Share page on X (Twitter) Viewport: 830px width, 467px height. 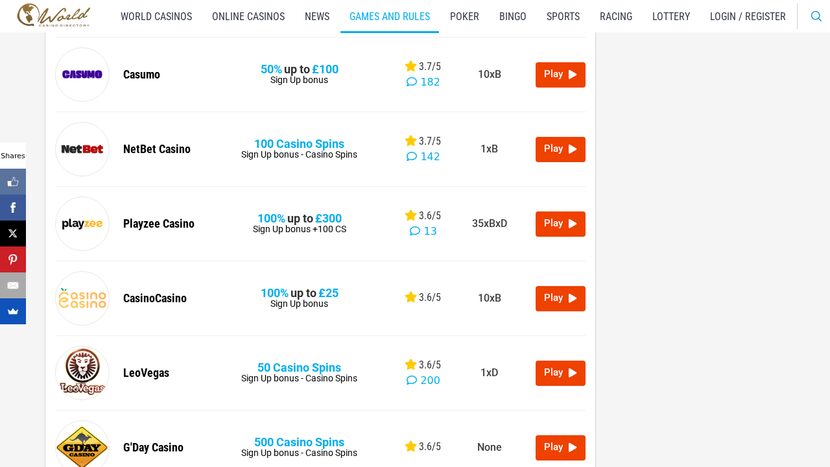coord(13,234)
